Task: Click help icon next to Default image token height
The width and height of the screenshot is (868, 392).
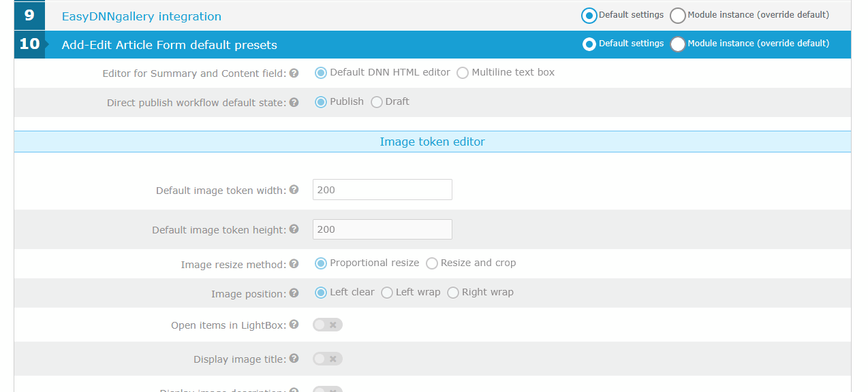Action: click(294, 229)
